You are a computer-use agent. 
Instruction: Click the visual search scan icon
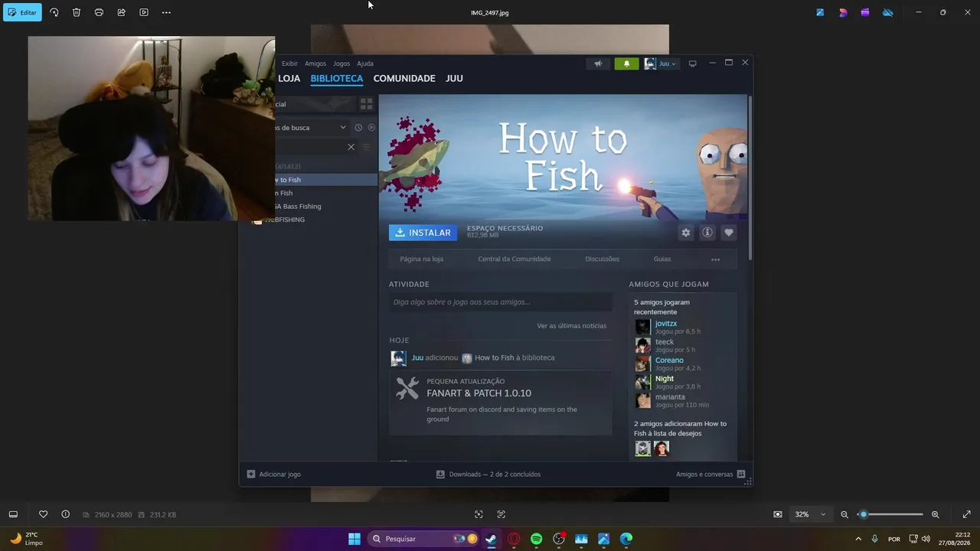[479, 514]
